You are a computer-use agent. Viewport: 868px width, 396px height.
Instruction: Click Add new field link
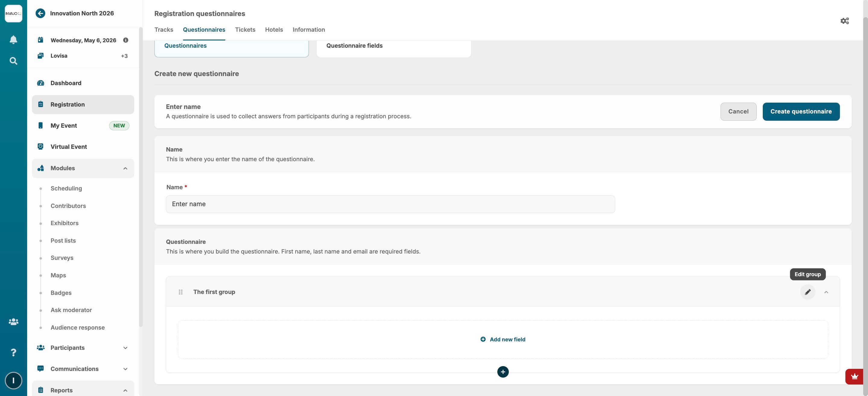coord(503,339)
